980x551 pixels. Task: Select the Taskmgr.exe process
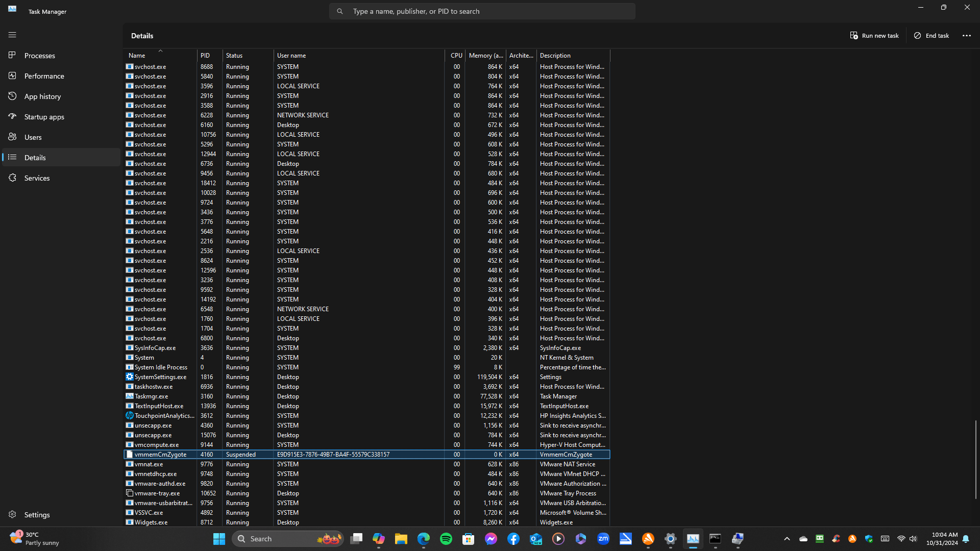(367, 396)
